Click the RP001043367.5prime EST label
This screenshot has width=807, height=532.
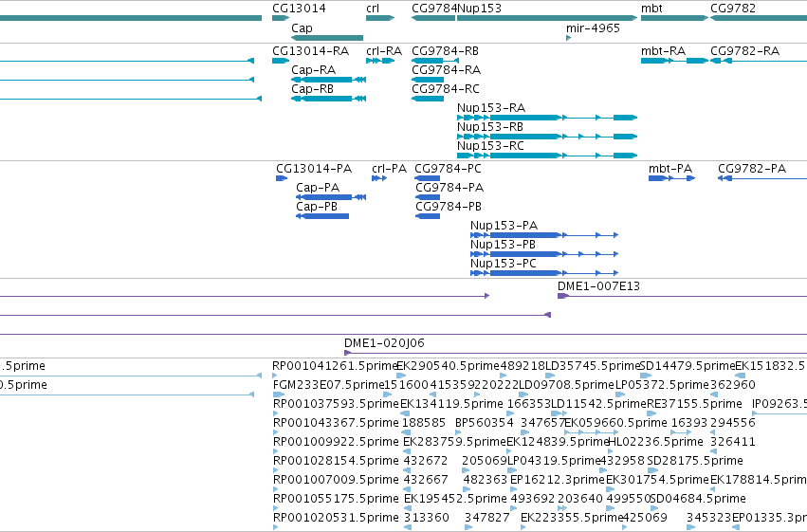[336, 423]
